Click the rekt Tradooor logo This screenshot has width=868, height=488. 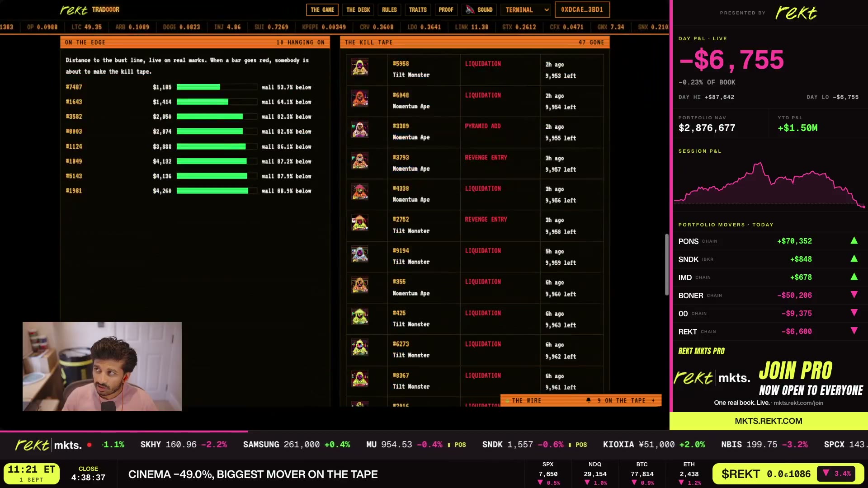point(90,9)
